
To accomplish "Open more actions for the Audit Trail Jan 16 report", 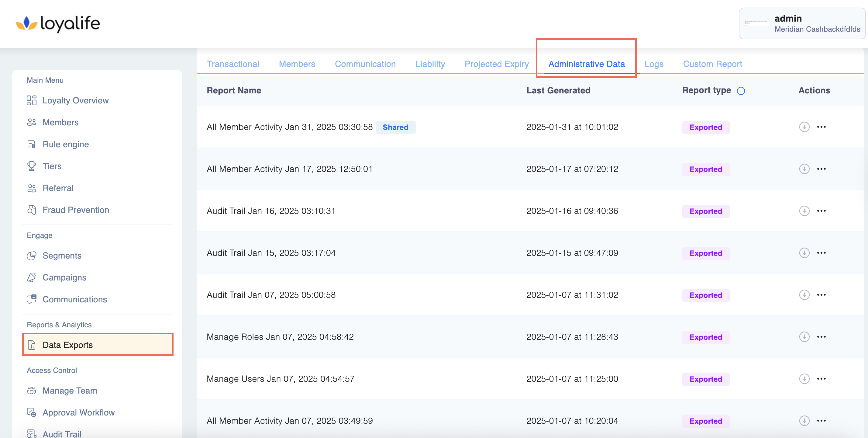I will click(x=821, y=211).
